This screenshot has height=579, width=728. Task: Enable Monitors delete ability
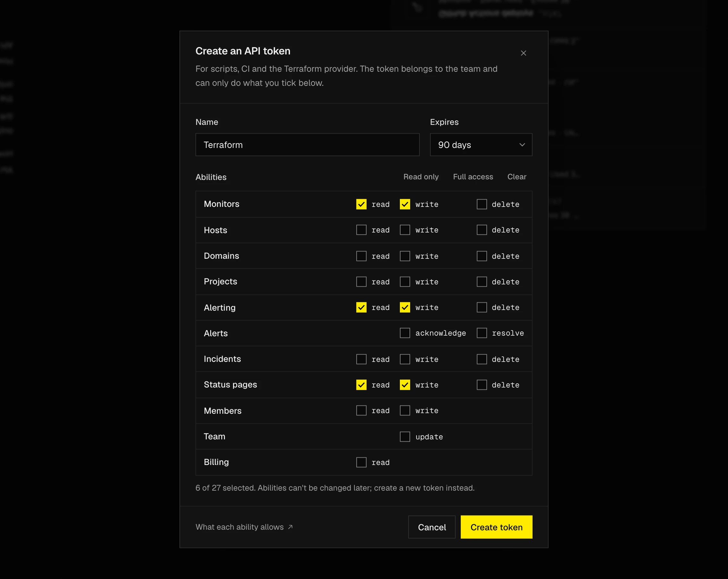pyautogui.click(x=482, y=204)
